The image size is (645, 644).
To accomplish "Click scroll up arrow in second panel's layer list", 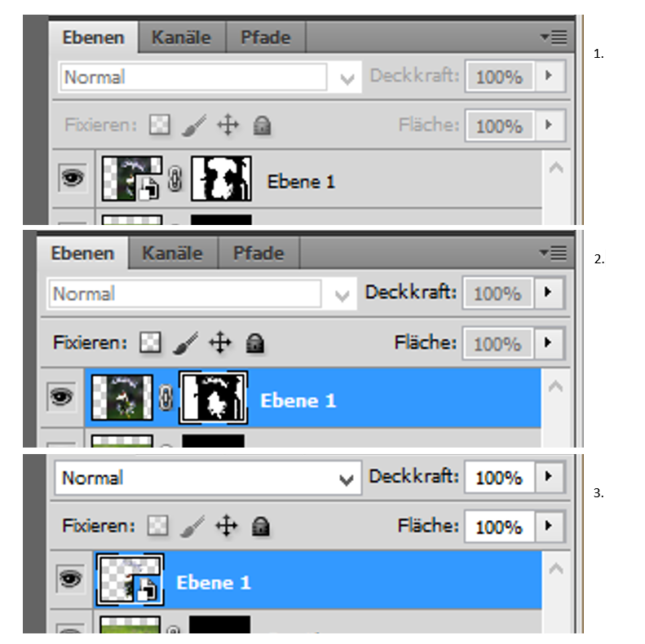I will click(556, 386).
